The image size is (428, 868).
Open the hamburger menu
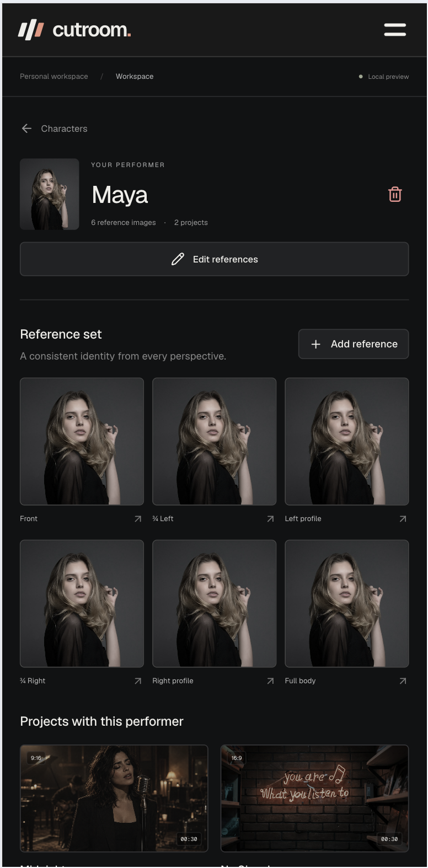395,30
